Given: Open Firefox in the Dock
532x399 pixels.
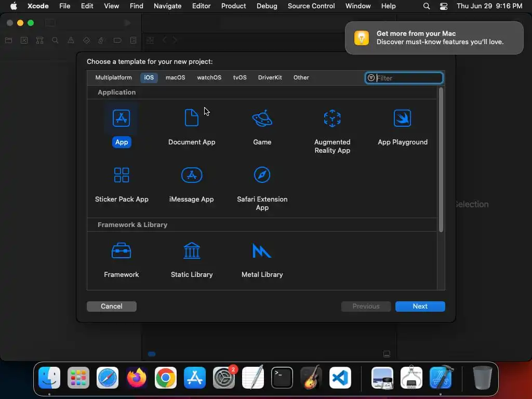Looking at the screenshot, I should coord(137,378).
